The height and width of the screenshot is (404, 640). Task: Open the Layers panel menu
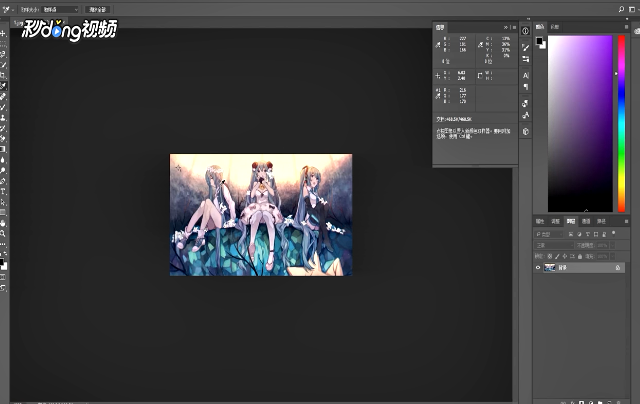(627, 221)
